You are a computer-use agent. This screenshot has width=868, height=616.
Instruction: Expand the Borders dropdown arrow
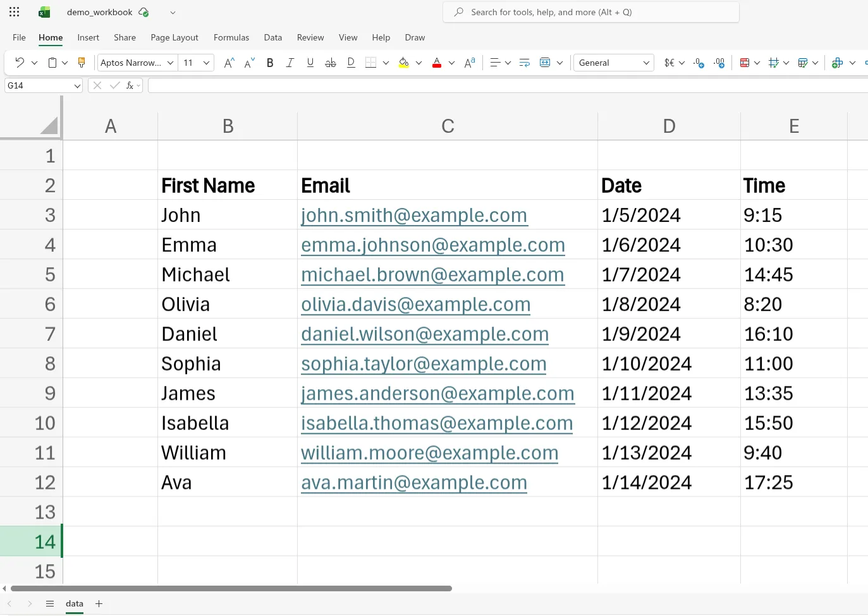(386, 63)
